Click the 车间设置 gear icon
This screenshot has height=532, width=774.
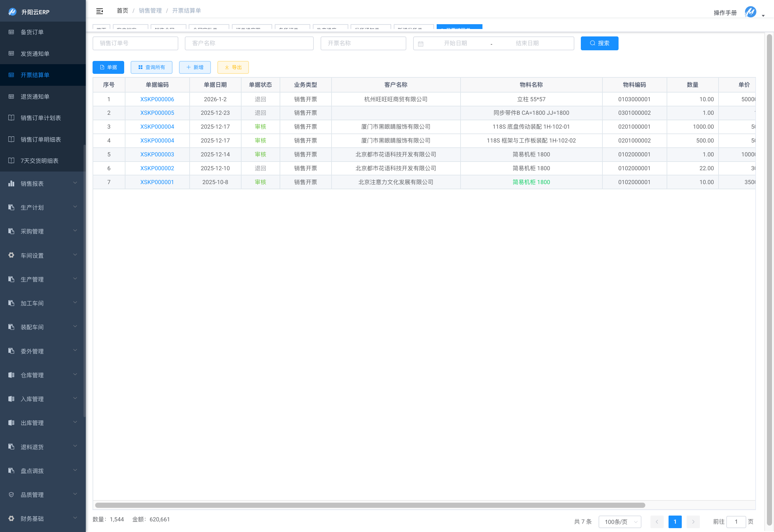[11, 255]
